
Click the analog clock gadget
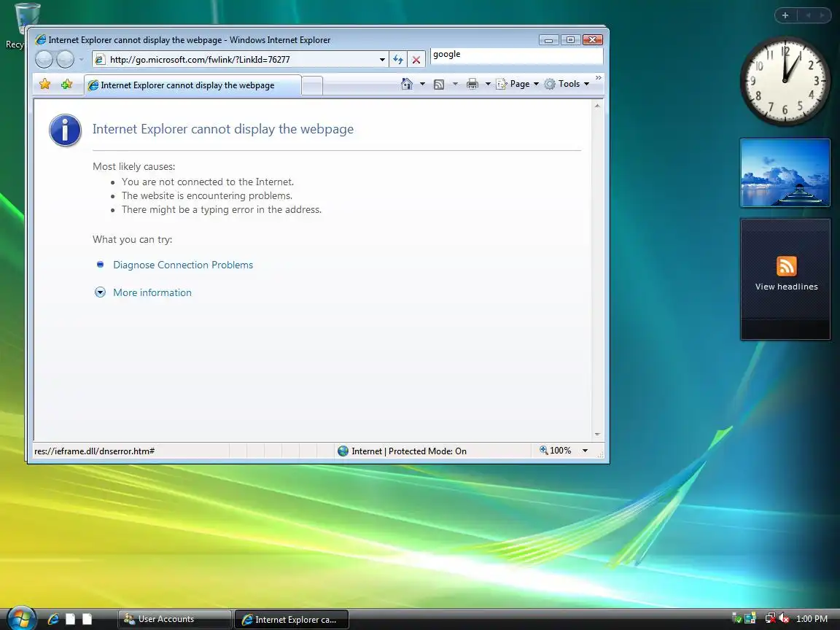point(785,82)
